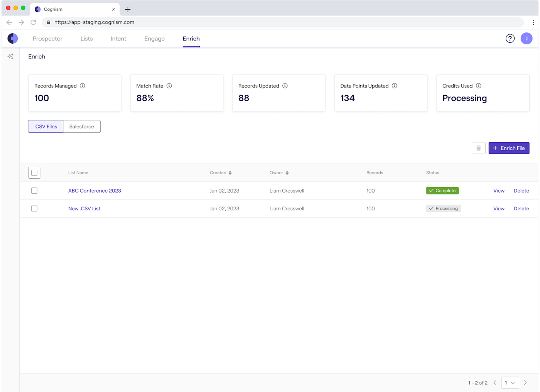Switch to the Lists tab
The height and width of the screenshot is (392, 540).
click(x=87, y=39)
